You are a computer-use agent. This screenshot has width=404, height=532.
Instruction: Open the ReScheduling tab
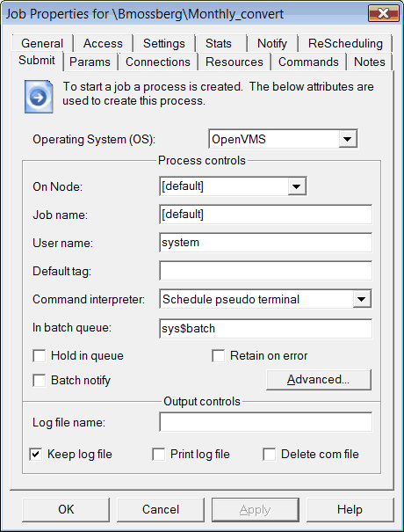pyautogui.click(x=345, y=43)
